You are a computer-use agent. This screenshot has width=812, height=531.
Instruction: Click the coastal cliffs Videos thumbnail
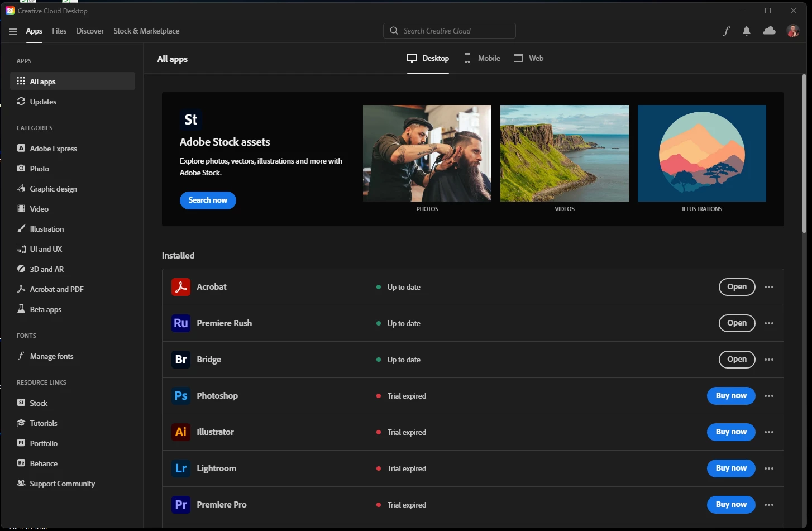click(565, 153)
